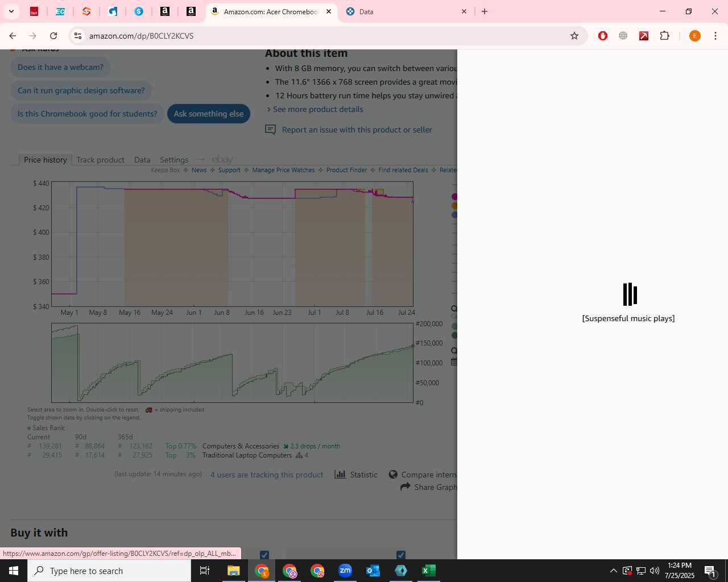
Task: Go back to the previous page
Action: 13,36
